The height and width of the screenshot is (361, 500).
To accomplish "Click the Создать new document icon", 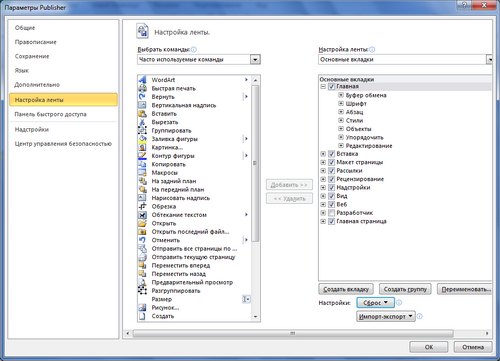I will [x=142, y=316].
